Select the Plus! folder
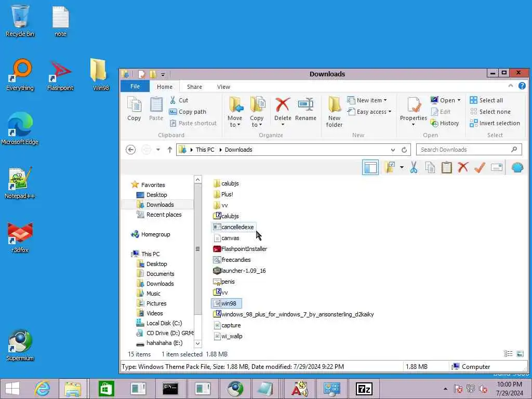The width and height of the screenshot is (532, 399). pyautogui.click(x=223, y=194)
